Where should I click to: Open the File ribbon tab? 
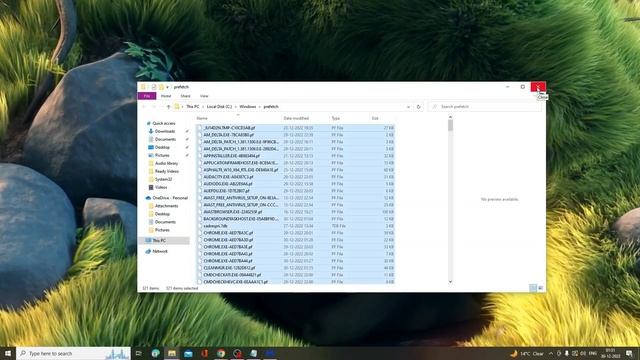tap(147, 96)
